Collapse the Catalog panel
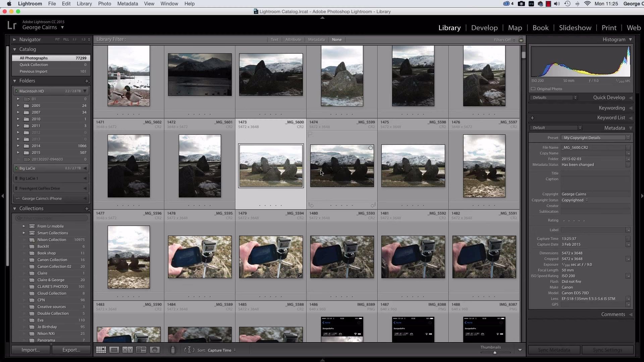The height and width of the screenshot is (362, 644). [x=14, y=49]
